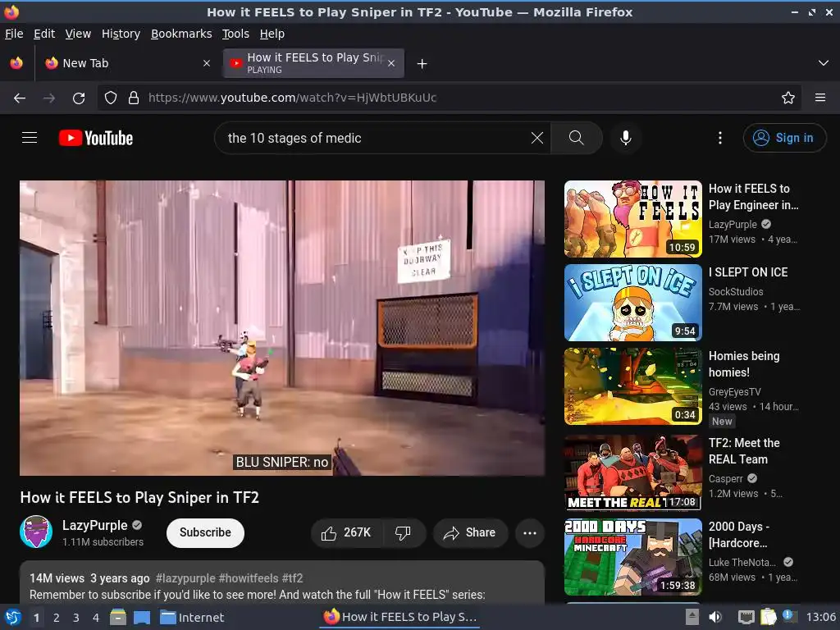
Task: Open Homies being homies thumbnail
Action: click(x=632, y=386)
